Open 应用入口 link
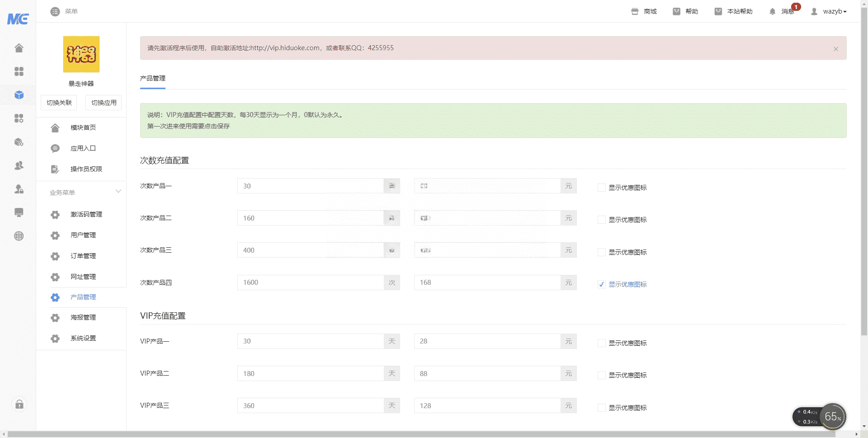This screenshot has height=438, width=868. click(x=83, y=148)
